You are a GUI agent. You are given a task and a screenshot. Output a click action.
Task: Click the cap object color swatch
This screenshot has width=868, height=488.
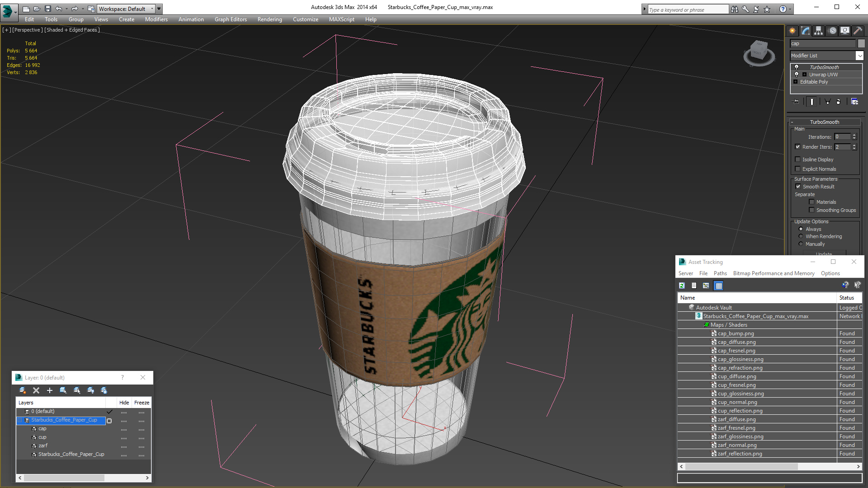coord(861,43)
